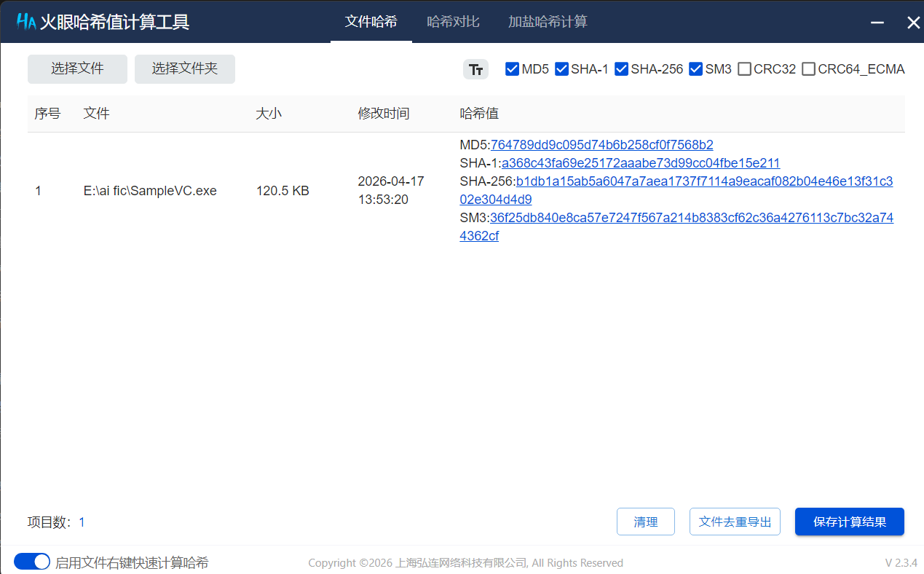Copy the MD5 hash value link

pyautogui.click(x=602, y=145)
